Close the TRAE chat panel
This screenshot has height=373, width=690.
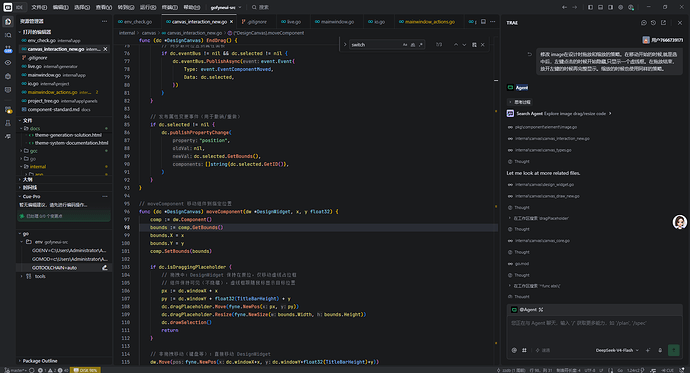680,22
